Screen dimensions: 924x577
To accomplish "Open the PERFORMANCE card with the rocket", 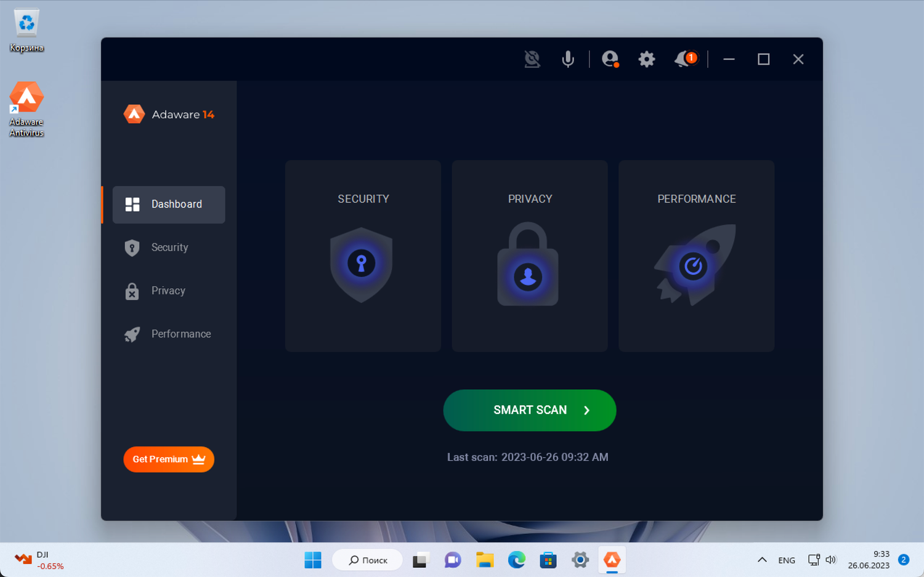I will [697, 256].
